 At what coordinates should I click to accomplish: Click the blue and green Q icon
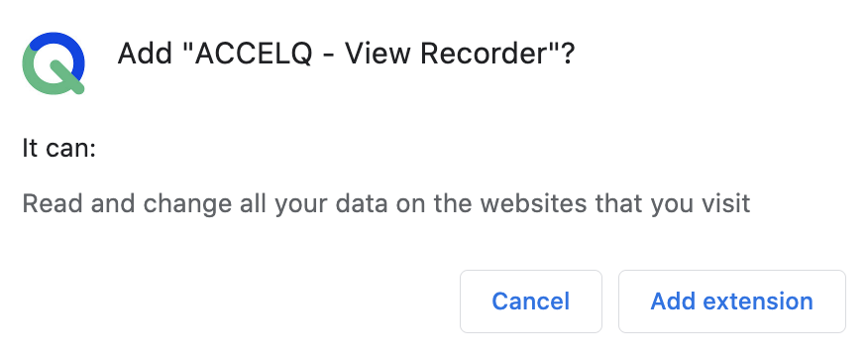click(x=54, y=63)
